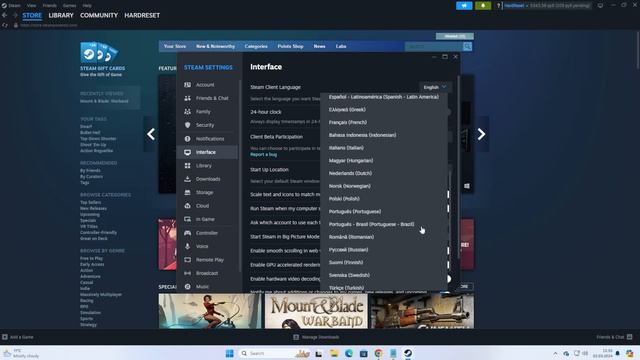Choose Suomi (Finnish) language option
640x360 pixels.
tap(346, 262)
